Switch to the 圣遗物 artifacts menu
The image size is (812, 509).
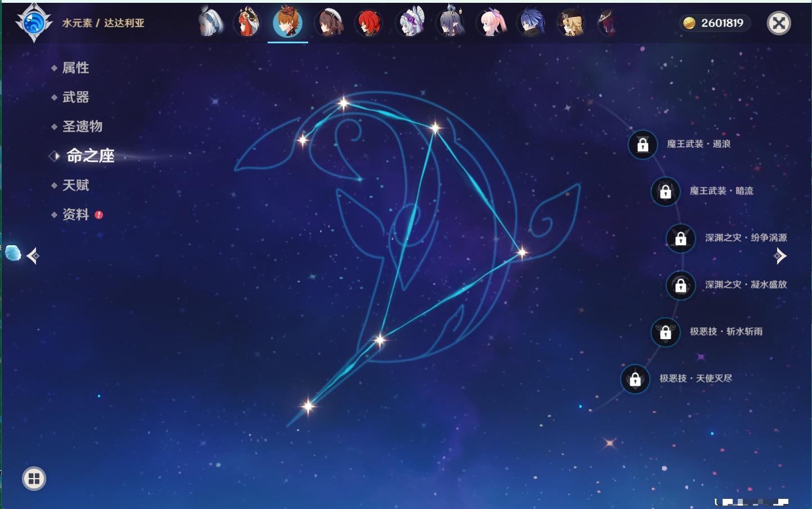[82, 127]
